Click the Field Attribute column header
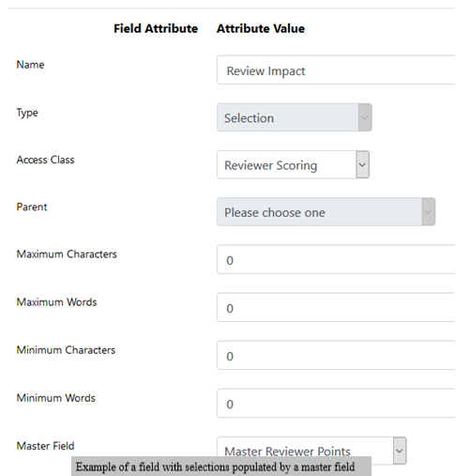 (156, 28)
